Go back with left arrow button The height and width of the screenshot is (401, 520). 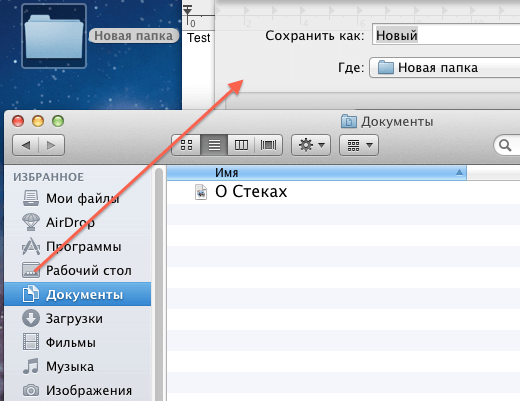coord(26,145)
